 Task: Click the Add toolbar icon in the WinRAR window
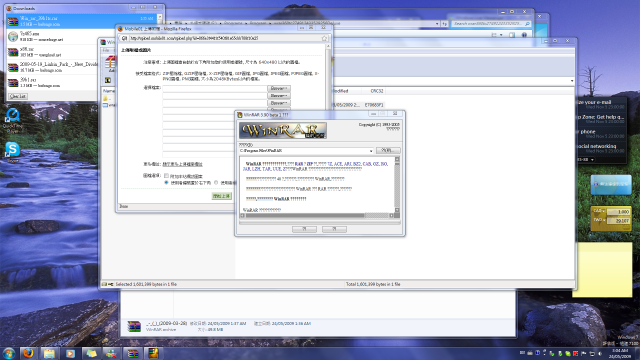coord(110,64)
